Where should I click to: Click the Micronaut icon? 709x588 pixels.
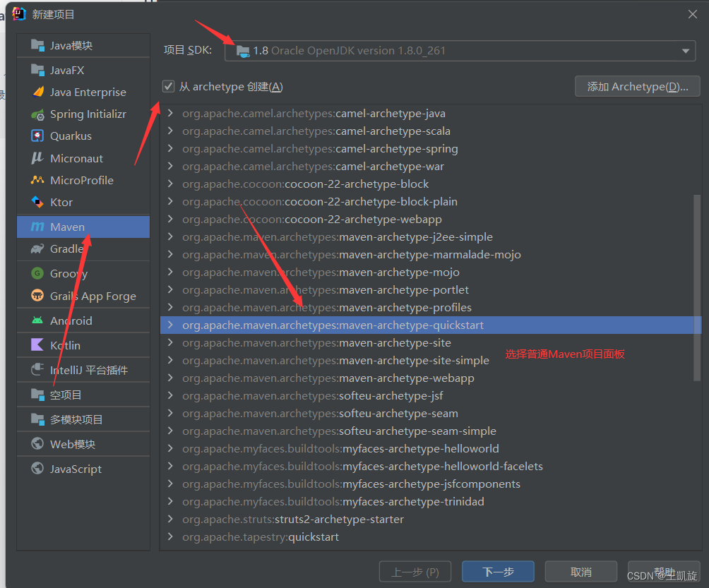[37, 158]
